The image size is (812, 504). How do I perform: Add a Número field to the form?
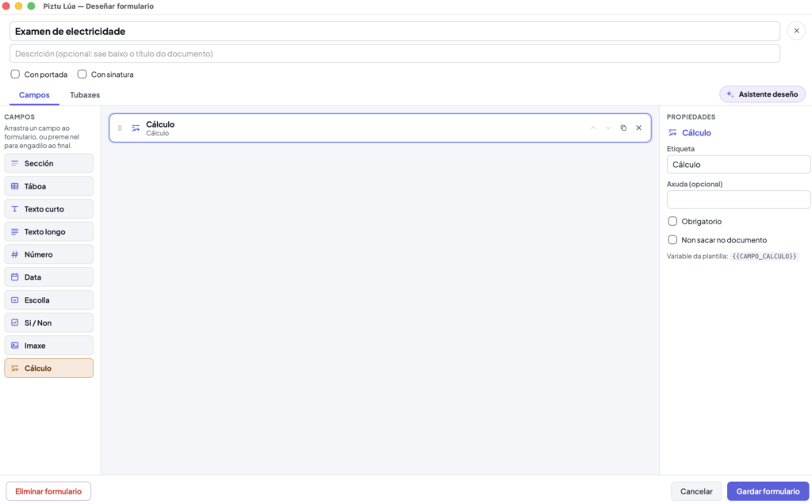coord(48,254)
